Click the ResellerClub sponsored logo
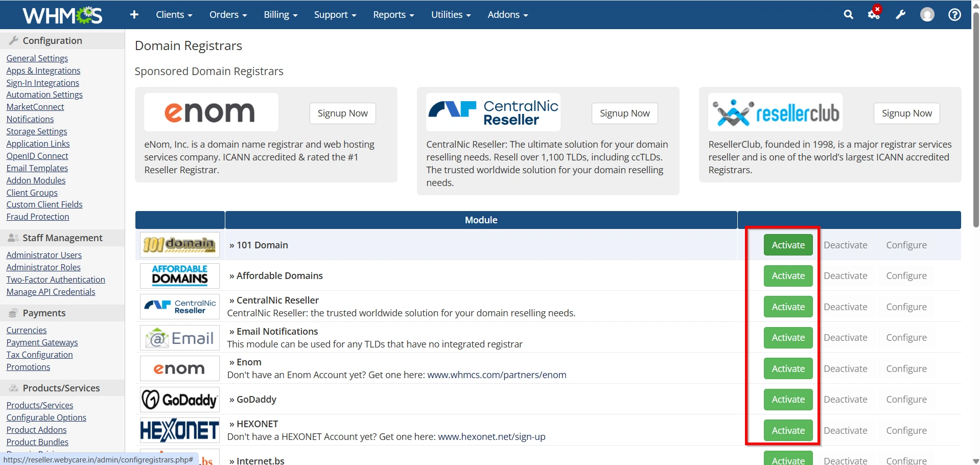 [x=775, y=112]
